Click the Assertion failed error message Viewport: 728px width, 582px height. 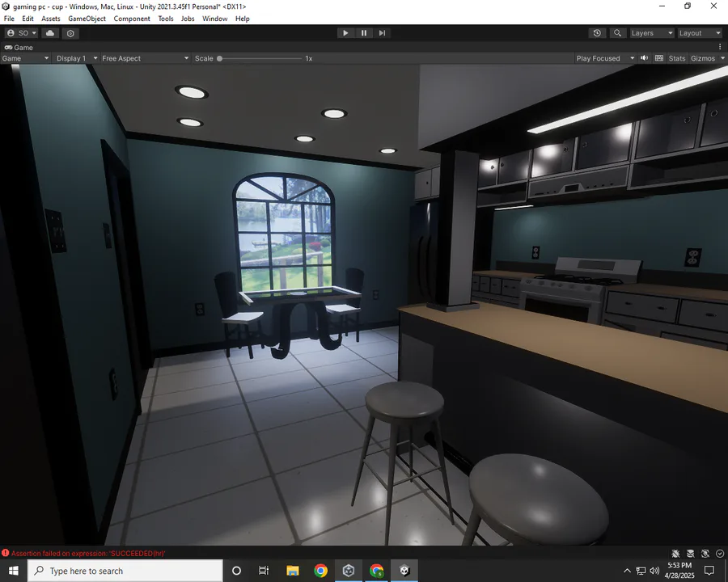(88, 553)
